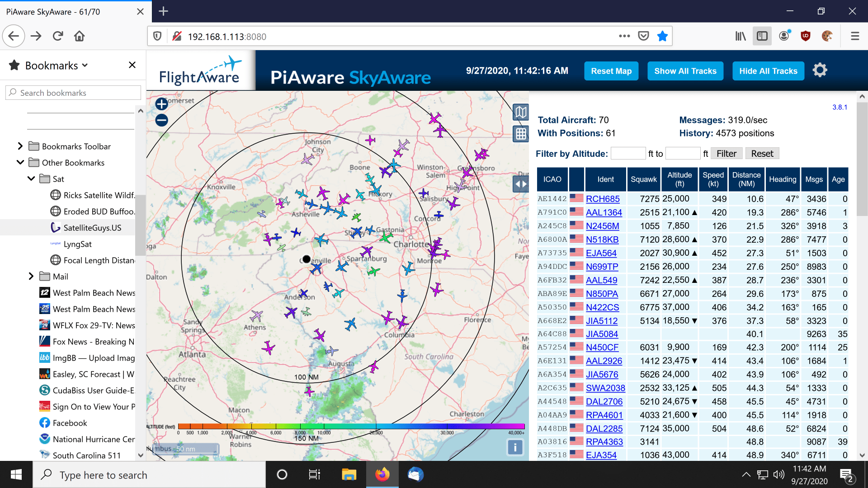Screen dimensions: 868x488
Task: Sort table by Altitude column header
Action: [679, 179]
